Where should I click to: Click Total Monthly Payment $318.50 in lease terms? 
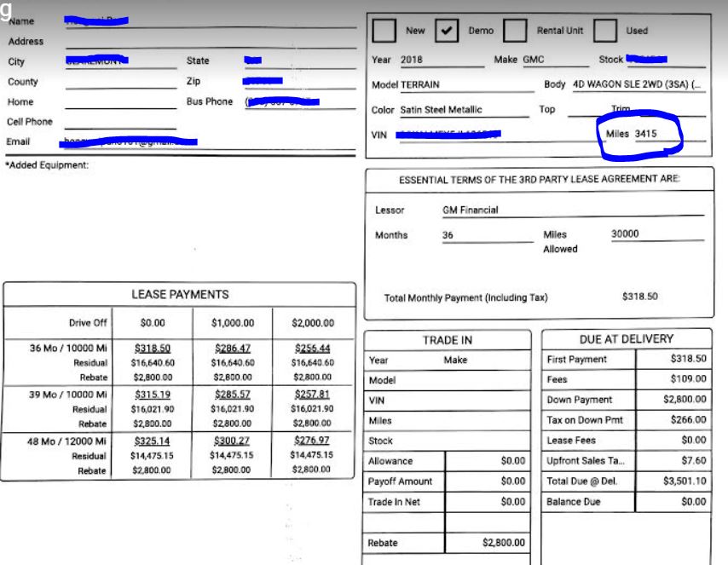[x=640, y=297]
